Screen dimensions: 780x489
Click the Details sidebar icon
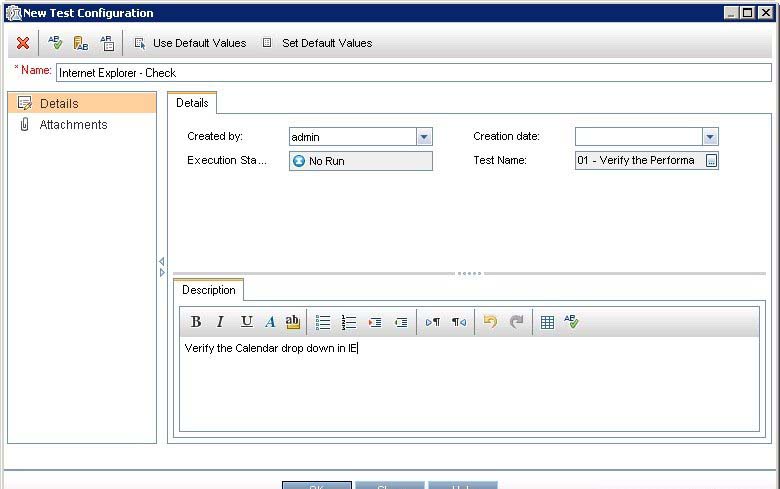(24, 103)
